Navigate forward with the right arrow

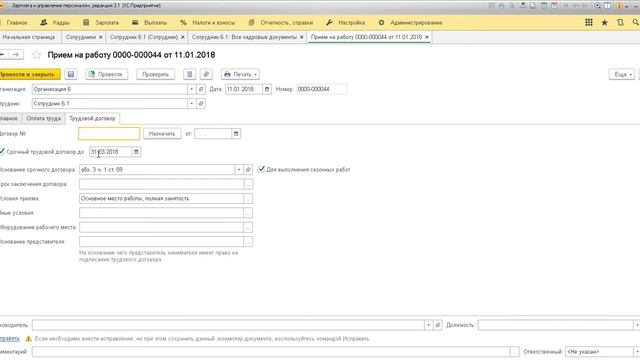click(x=16, y=54)
